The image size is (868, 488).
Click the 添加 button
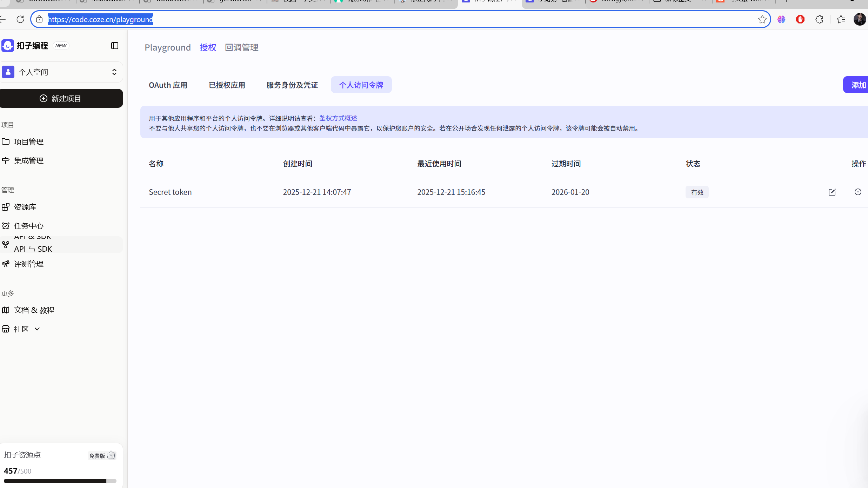pyautogui.click(x=856, y=85)
